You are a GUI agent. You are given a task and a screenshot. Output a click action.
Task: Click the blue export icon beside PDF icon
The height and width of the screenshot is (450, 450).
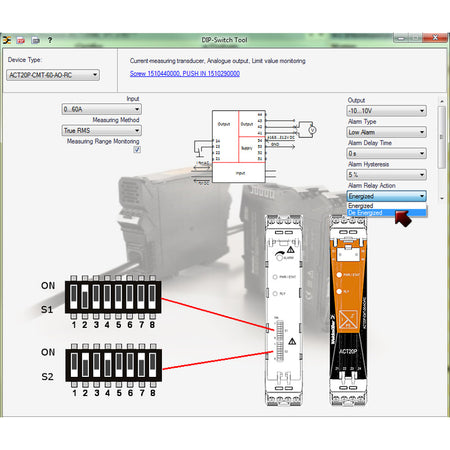pyautogui.click(x=35, y=40)
